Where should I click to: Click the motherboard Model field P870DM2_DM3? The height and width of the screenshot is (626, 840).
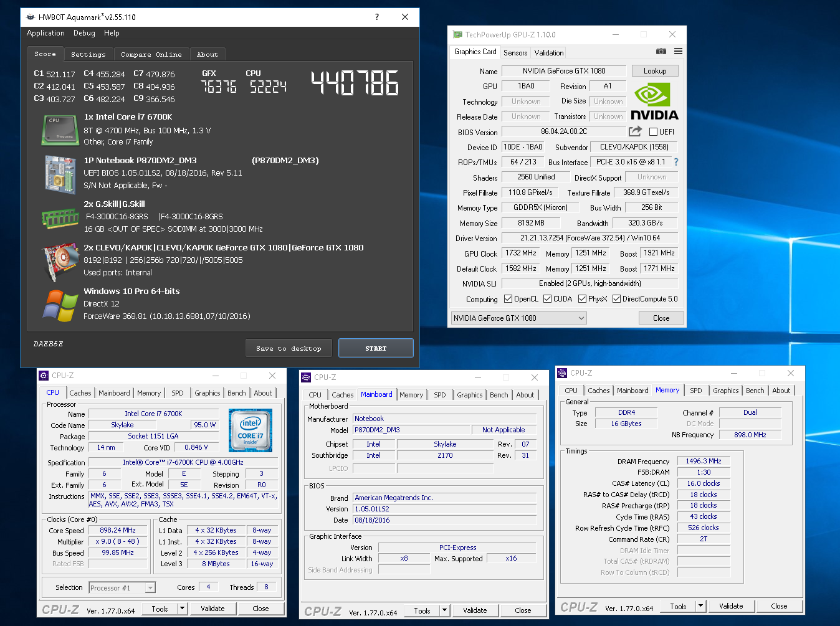coord(411,430)
